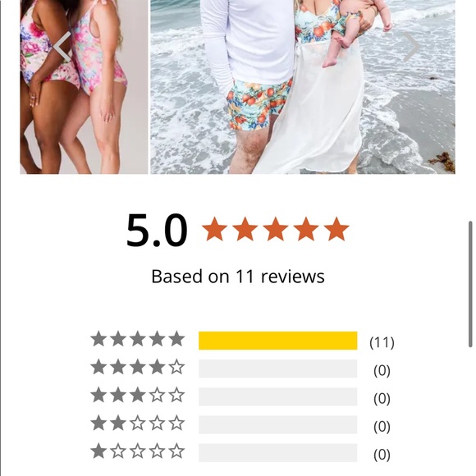Click the empty two-star review bar

[278, 424]
